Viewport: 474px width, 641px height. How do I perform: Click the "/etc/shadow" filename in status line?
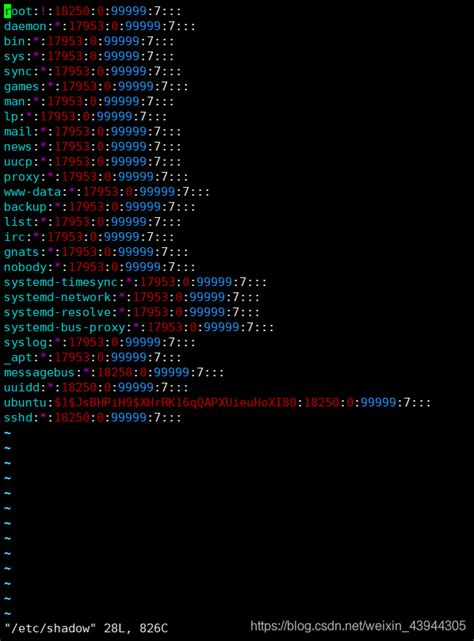pyautogui.click(x=47, y=628)
